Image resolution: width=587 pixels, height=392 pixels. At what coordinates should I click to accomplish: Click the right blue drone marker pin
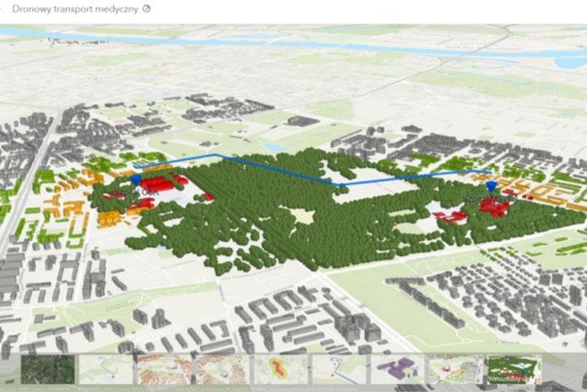click(x=492, y=185)
